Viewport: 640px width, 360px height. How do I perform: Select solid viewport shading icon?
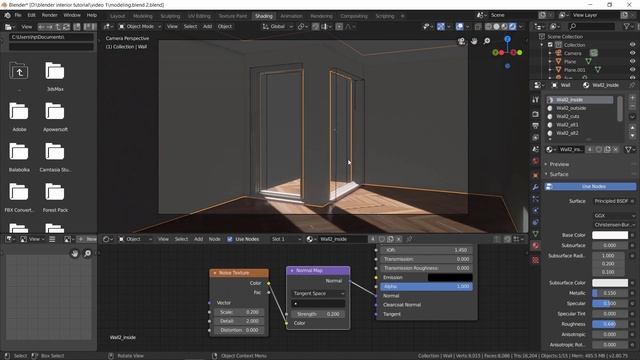(496, 27)
